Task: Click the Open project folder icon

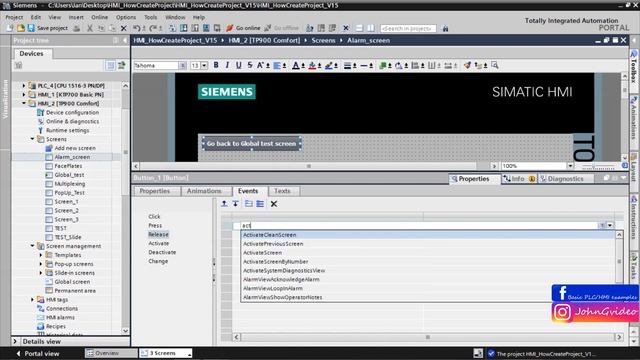Action: tap(20, 28)
